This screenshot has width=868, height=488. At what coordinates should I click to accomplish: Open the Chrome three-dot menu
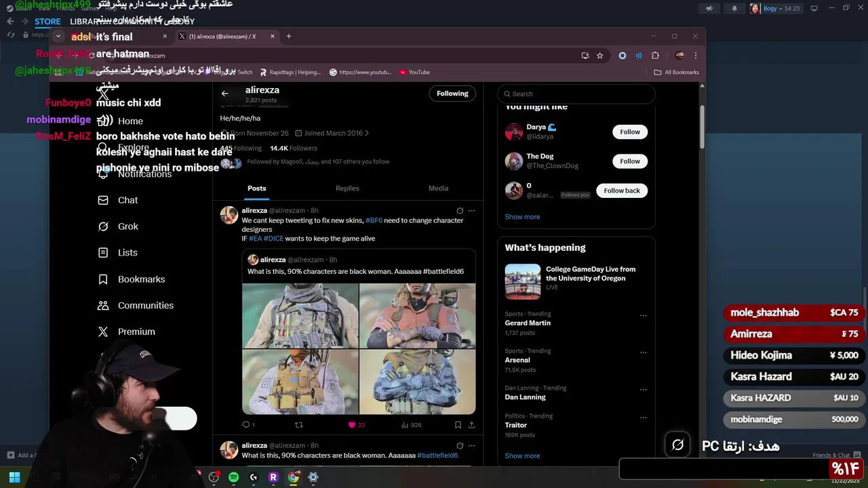tap(695, 56)
